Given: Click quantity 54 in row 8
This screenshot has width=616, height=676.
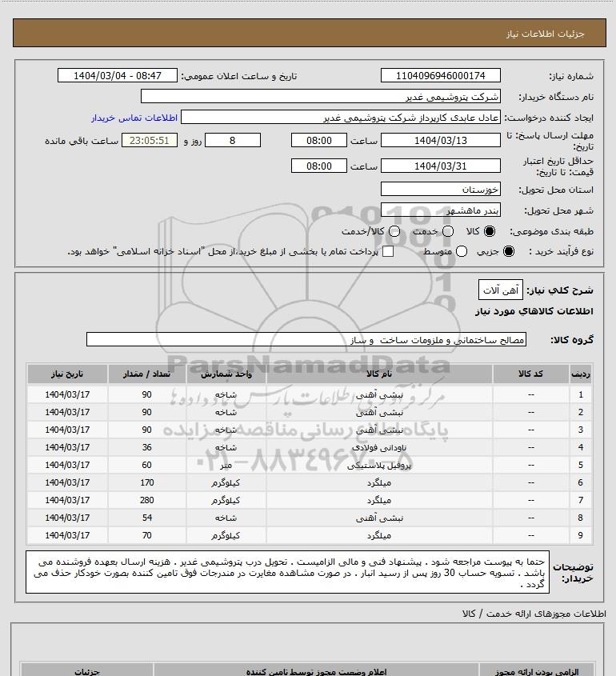Looking at the screenshot, I should (147, 518).
